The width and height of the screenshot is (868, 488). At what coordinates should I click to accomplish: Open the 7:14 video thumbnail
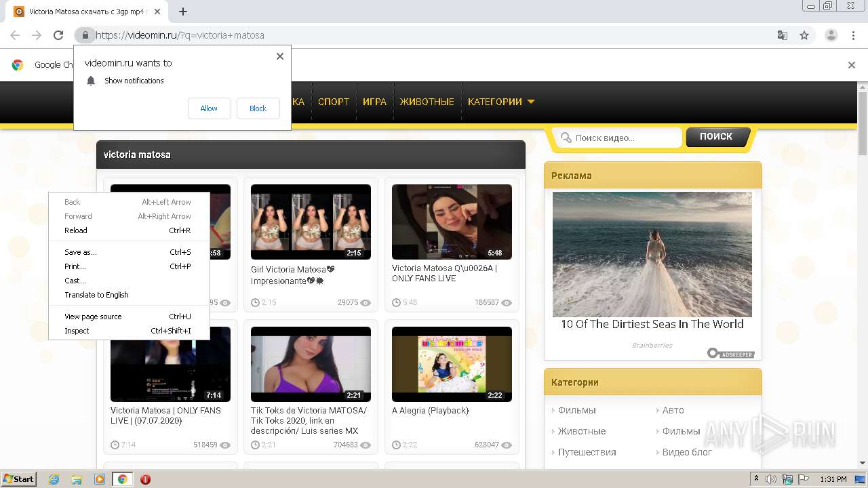tap(170, 364)
